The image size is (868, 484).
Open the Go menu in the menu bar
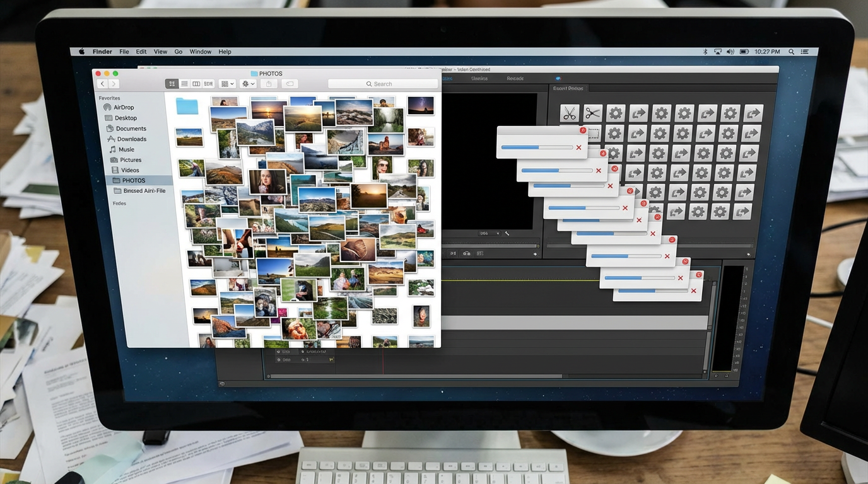pos(178,52)
